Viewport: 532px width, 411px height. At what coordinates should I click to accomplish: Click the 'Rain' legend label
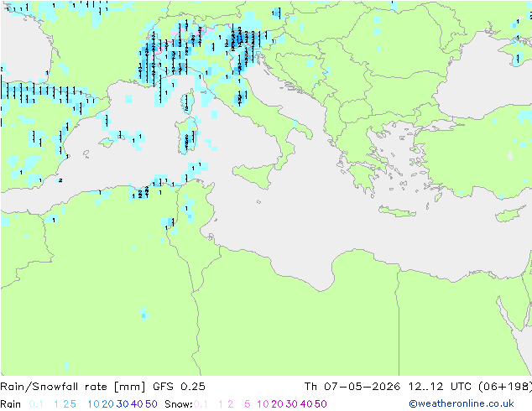[11, 404]
